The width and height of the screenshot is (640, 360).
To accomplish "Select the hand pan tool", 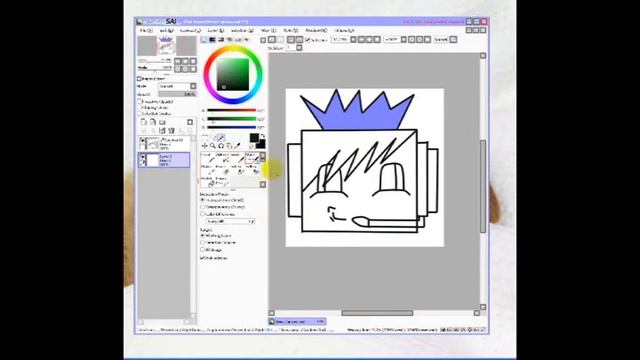I will tap(229, 146).
